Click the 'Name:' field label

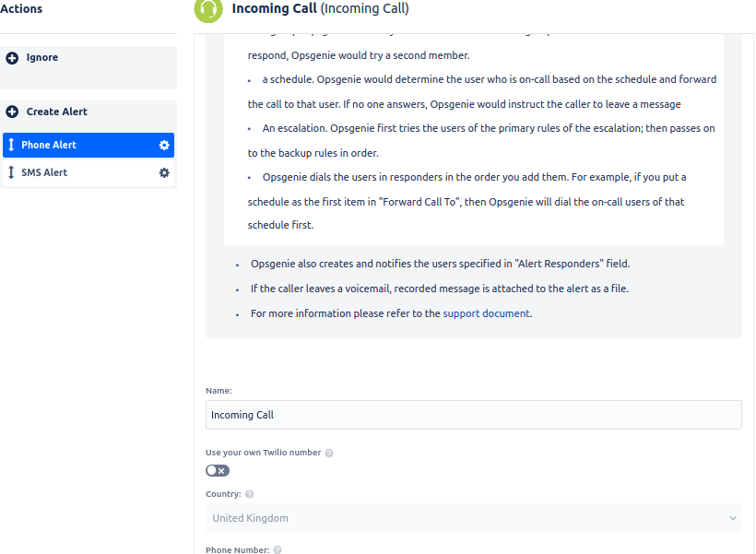point(219,391)
